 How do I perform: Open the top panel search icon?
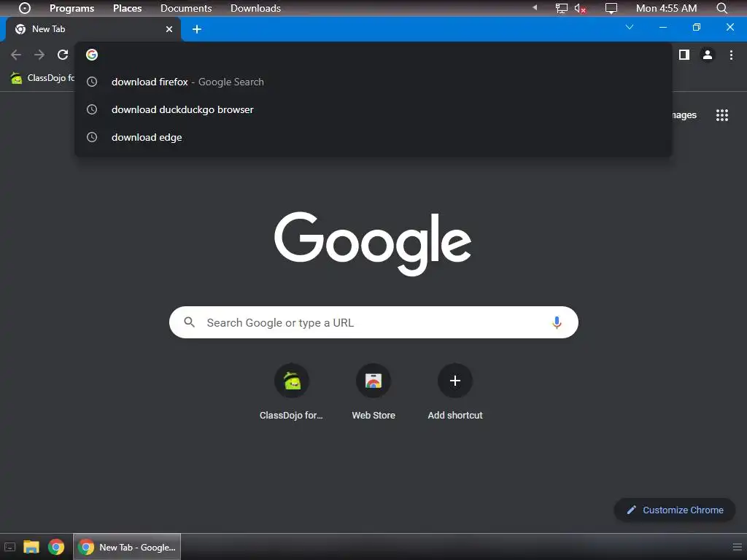(721, 8)
